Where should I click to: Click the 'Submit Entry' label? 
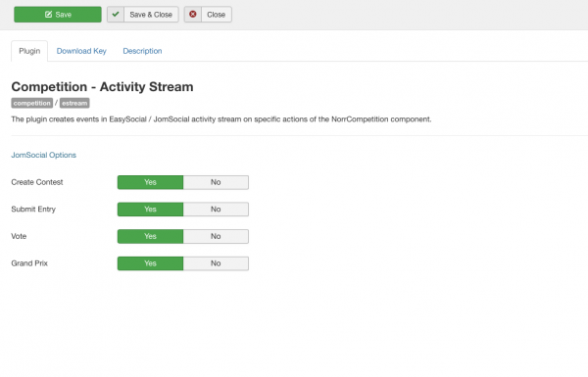click(33, 210)
